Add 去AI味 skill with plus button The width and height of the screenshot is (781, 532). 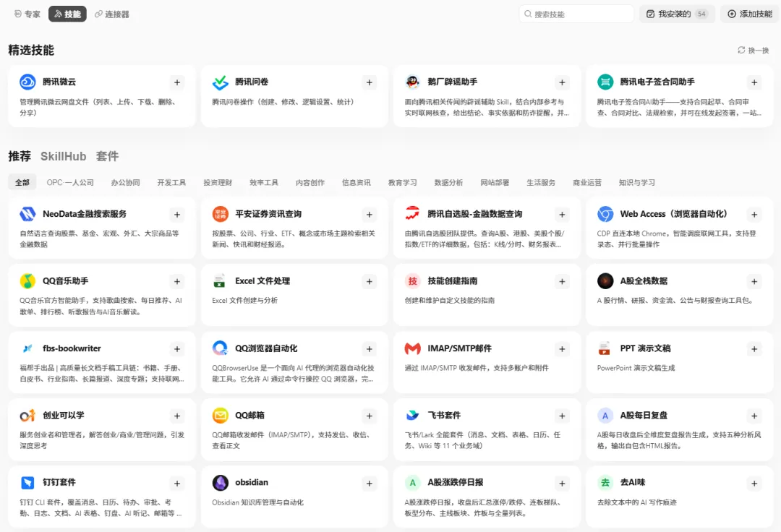point(754,484)
